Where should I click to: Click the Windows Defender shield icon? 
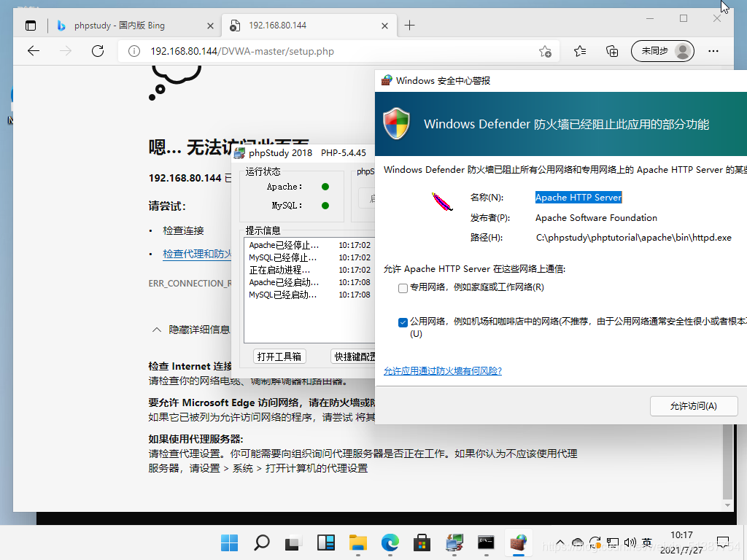[396, 123]
